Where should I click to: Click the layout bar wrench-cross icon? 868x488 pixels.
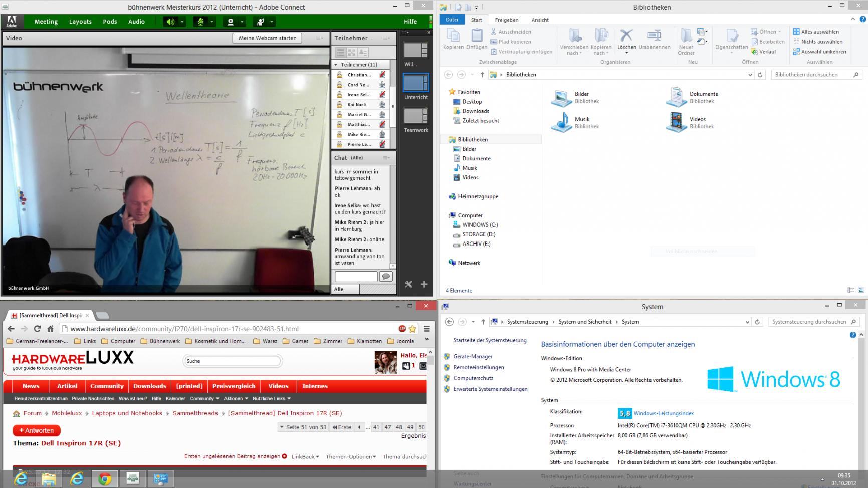[x=408, y=284]
